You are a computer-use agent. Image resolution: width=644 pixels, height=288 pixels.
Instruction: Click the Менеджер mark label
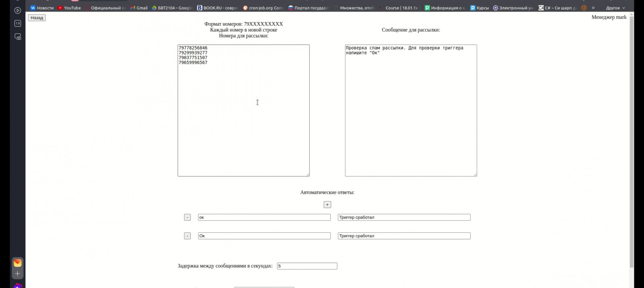click(x=609, y=17)
